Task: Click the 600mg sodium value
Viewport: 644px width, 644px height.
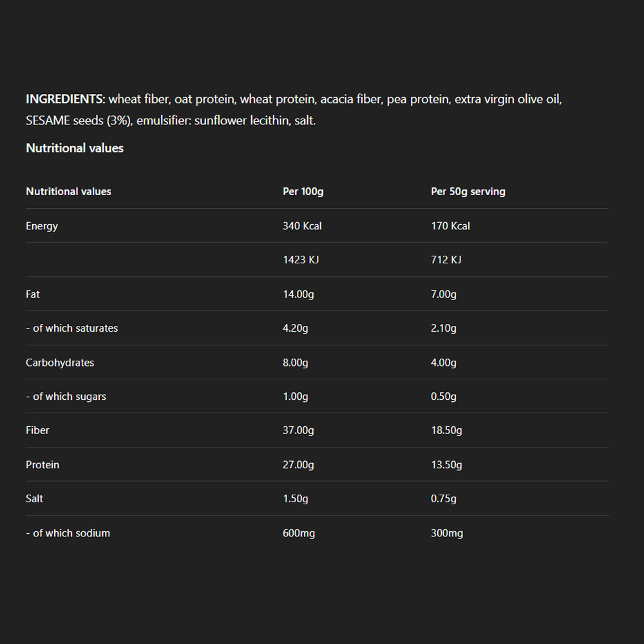Action: [299, 533]
